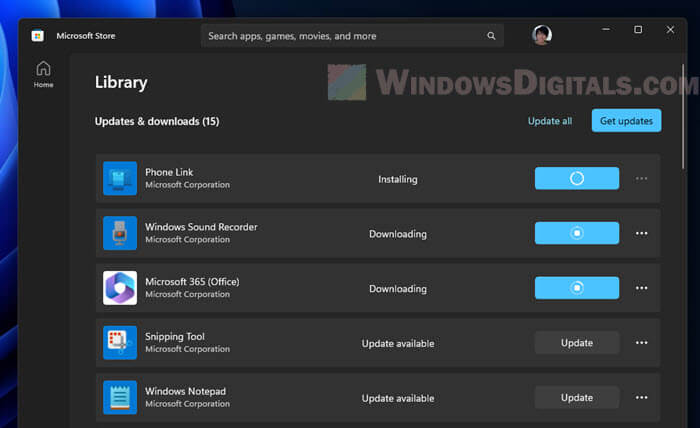Update Snipping Tool
This screenshot has height=428, width=700.
(x=577, y=343)
